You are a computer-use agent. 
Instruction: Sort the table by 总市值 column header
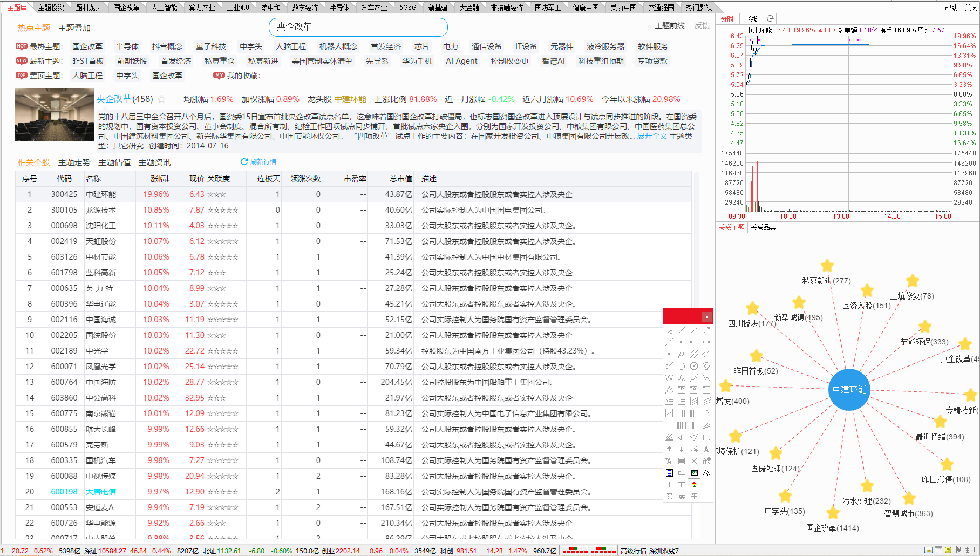pyautogui.click(x=400, y=179)
